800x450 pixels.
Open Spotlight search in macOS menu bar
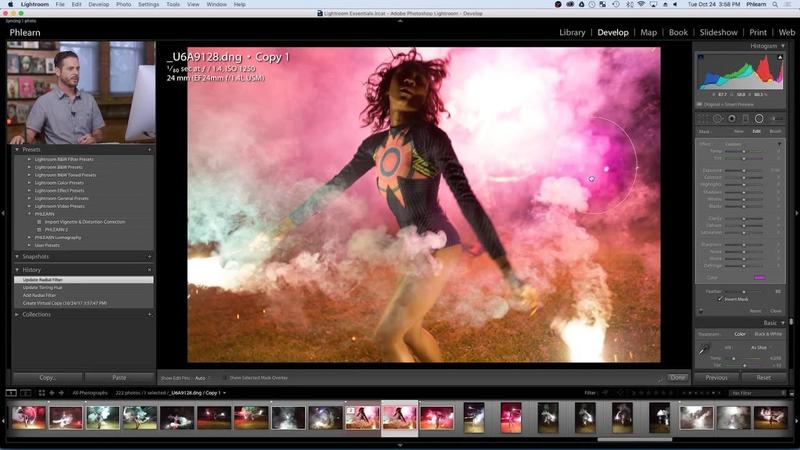776,4
